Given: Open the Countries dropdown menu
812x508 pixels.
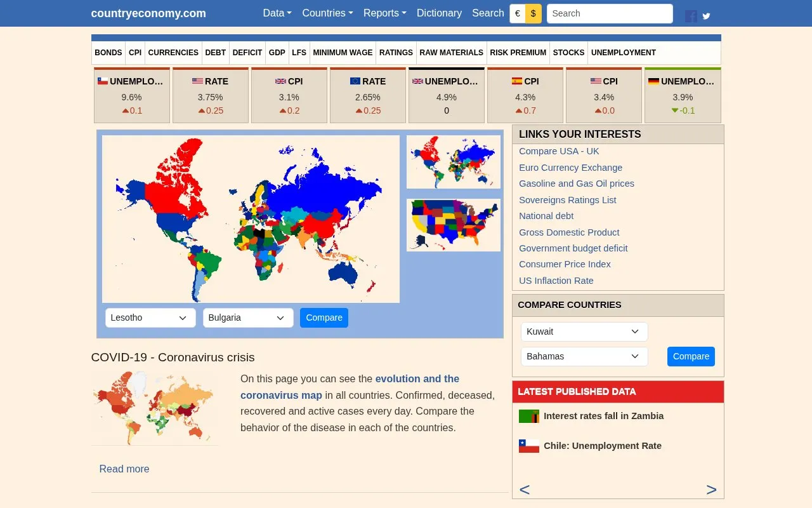Looking at the screenshot, I should [327, 13].
